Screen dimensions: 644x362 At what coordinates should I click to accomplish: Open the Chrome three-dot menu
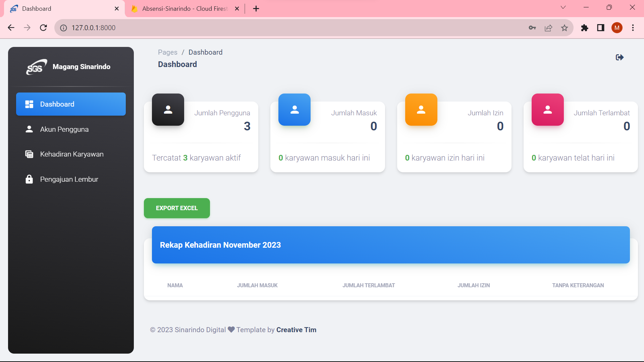coord(633,28)
